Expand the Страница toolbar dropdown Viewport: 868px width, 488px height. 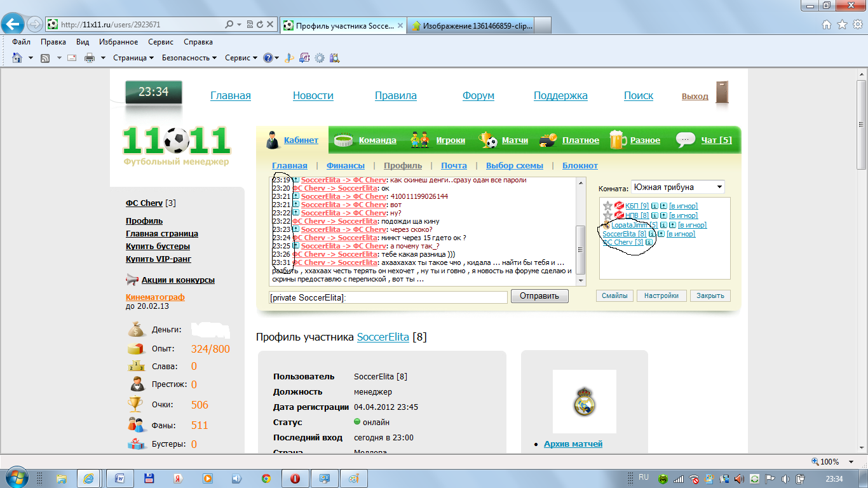click(x=133, y=58)
